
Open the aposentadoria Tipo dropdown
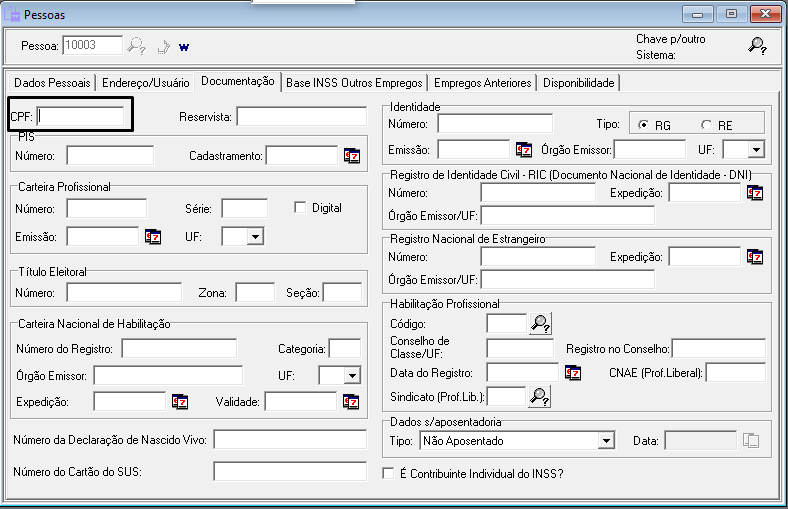click(x=604, y=440)
